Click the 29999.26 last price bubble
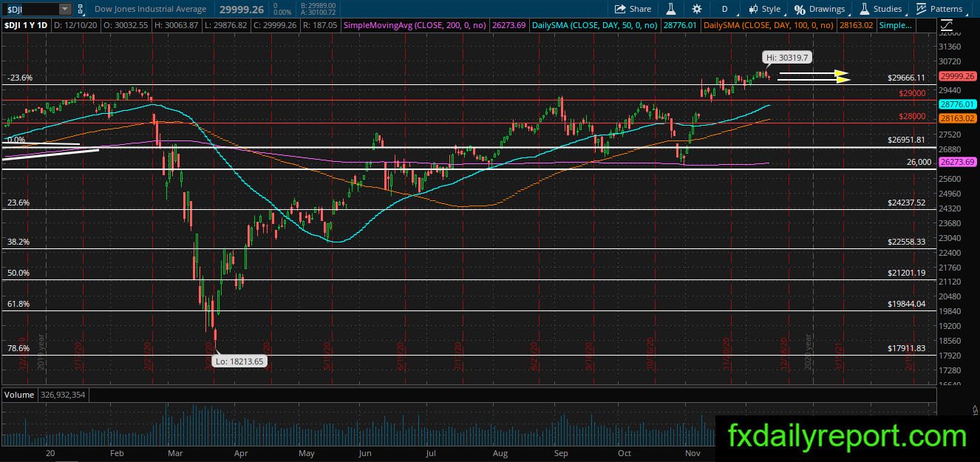Screen dimensions: 980x462 click(x=957, y=76)
